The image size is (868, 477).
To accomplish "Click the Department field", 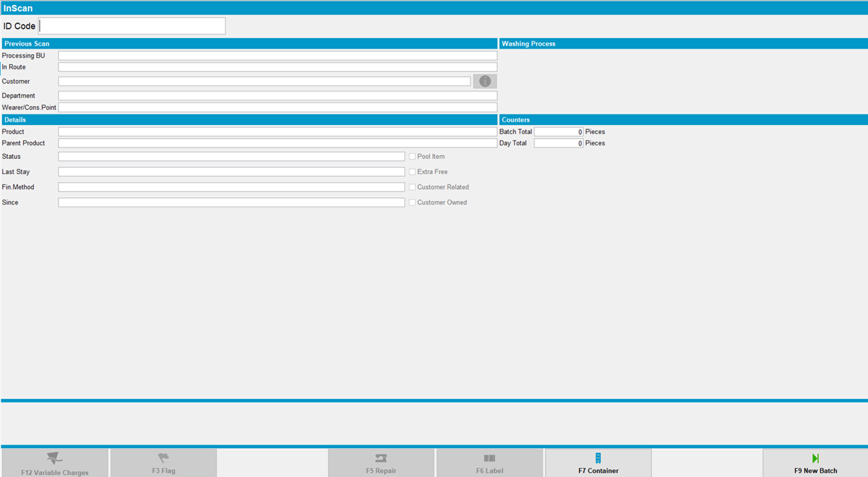I will pyautogui.click(x=277, y=96).
